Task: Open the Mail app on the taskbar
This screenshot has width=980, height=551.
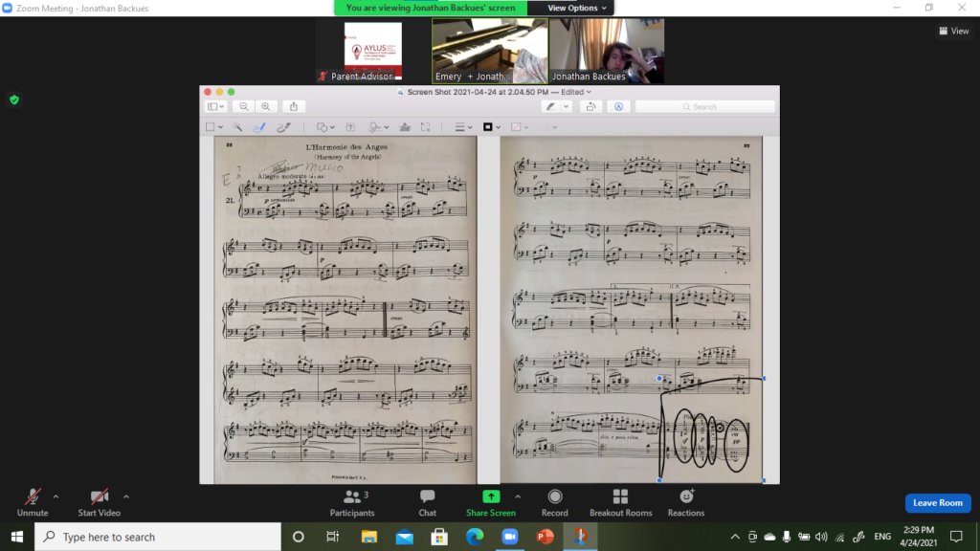Action: 405,537
